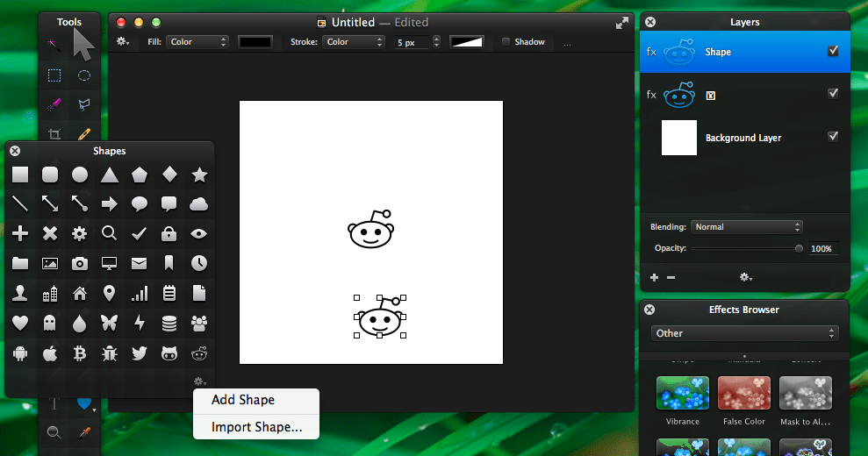Image resolution: width=868 pixels, height=456 pixels.
Task: Choose Import Shape... from menu
Action: click(256, 427)
